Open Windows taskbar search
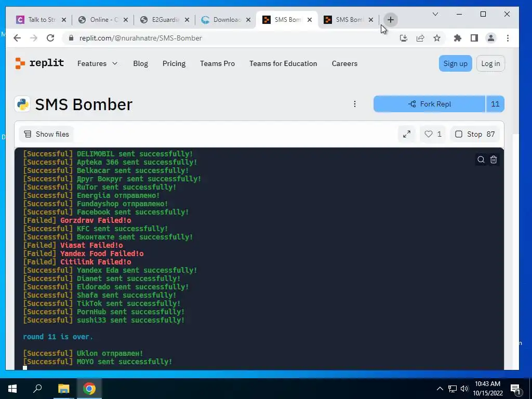This screenshot has height=399, width=532. tap(37, 389)
